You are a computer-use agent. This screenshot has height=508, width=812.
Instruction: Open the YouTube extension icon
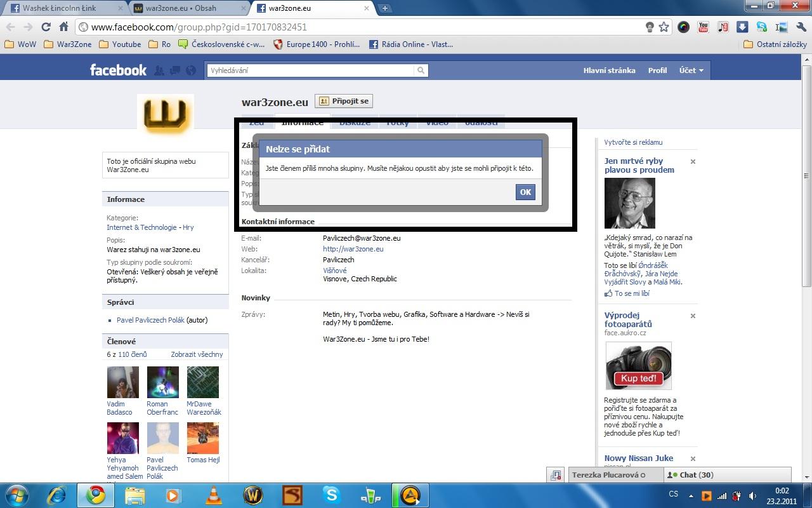(703, 27)
